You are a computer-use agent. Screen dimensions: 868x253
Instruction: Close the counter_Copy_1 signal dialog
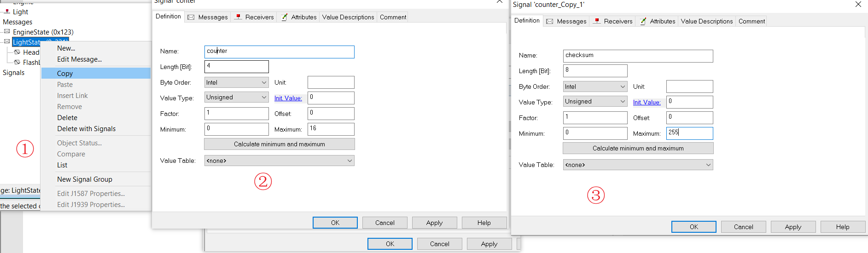(858, 5)
